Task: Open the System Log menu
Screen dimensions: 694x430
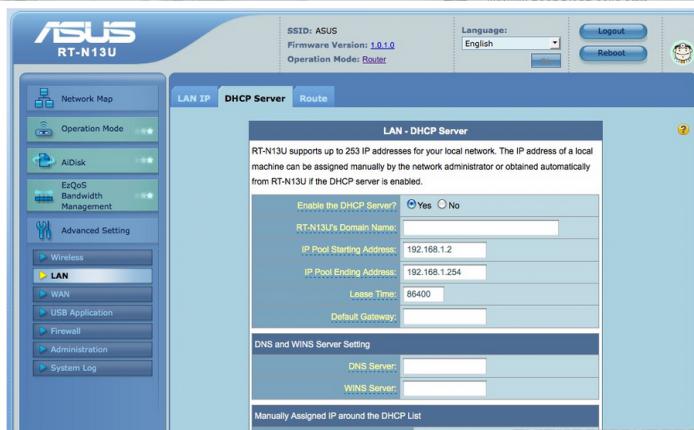Action: [x=93, y=368]
